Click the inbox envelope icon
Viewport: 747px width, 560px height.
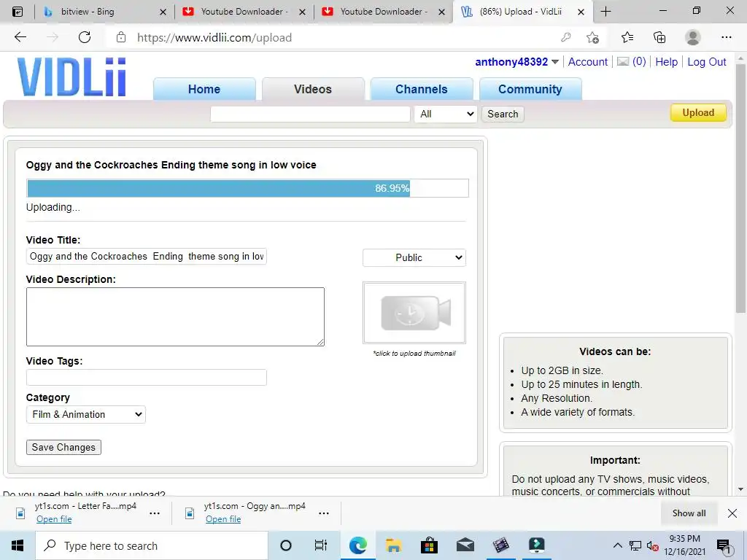click(623, 61)
